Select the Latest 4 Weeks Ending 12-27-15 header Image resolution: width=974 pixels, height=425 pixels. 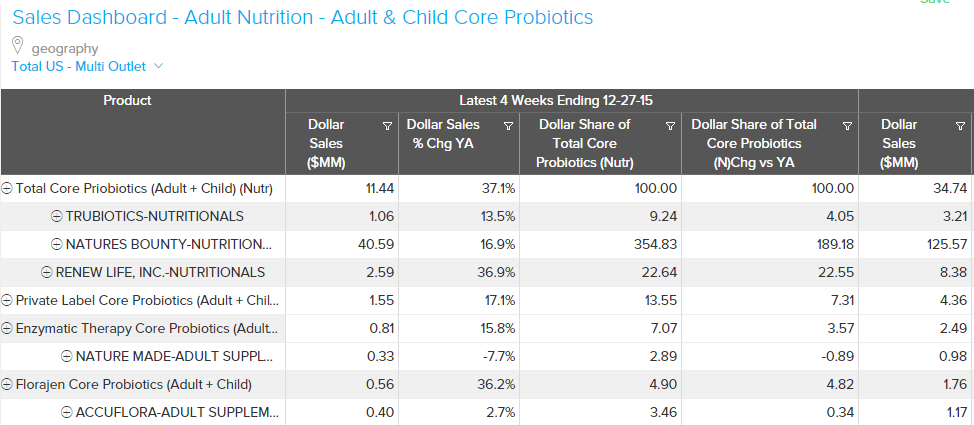[571, 100]
